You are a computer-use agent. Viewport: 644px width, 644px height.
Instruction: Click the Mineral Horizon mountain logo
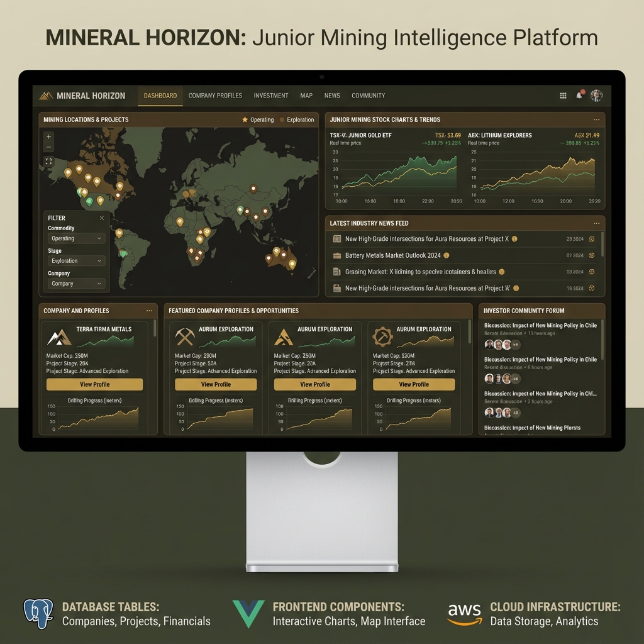click(45, 96)
